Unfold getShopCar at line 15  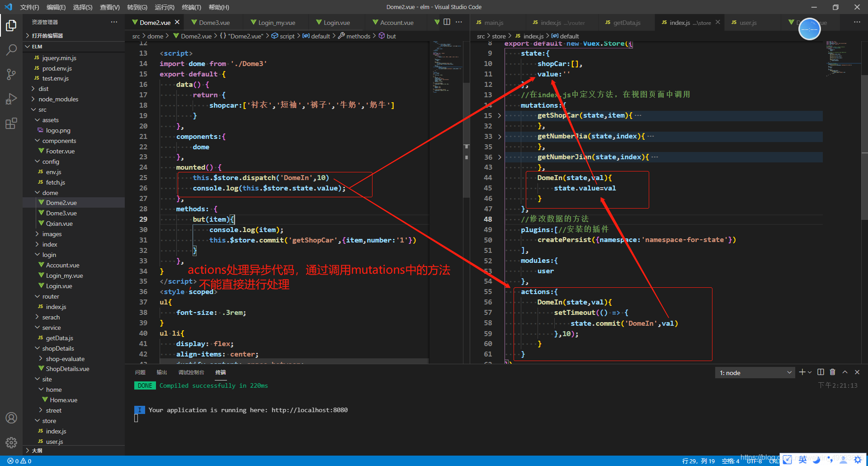[500, 116]
